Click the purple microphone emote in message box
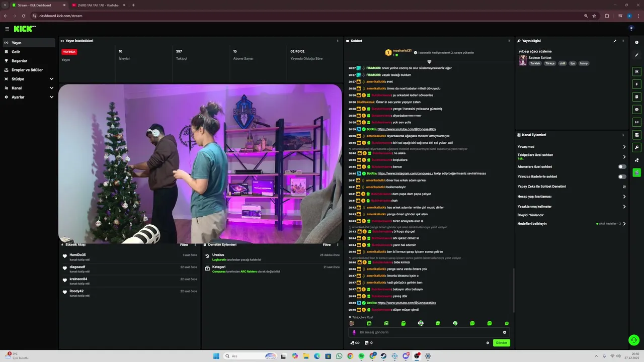The image size is (644, 362). tap(354, 332)
